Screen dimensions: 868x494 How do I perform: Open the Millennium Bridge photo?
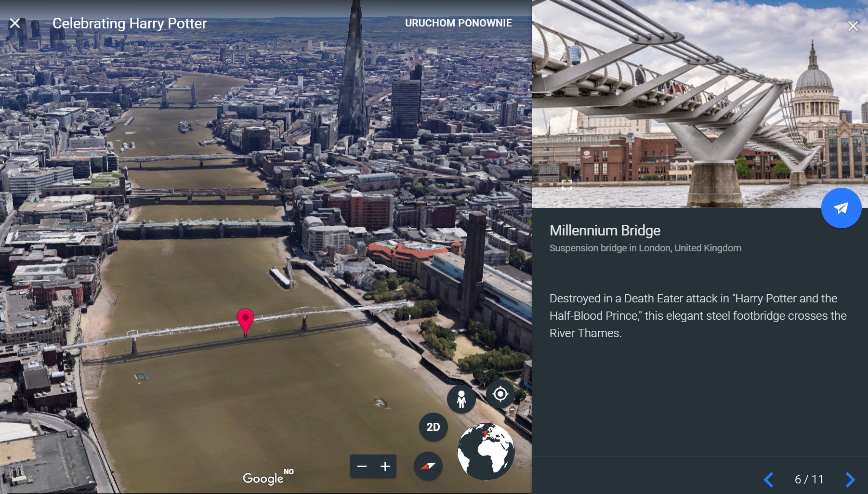700,104
